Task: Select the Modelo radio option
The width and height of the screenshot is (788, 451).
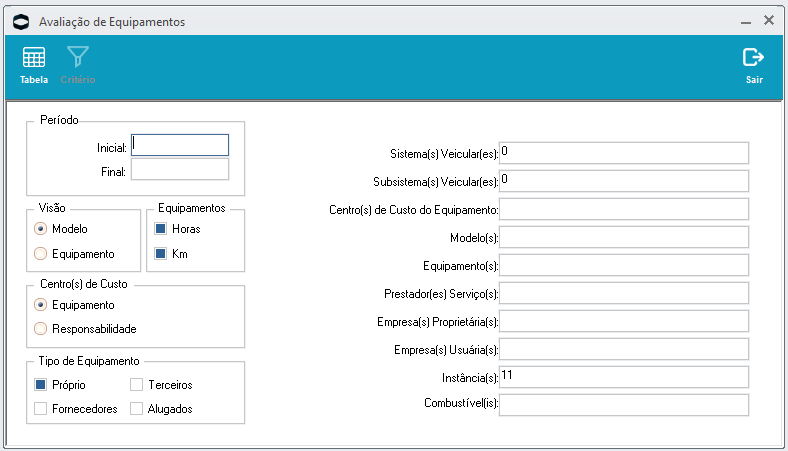Action: pos(41,229)
